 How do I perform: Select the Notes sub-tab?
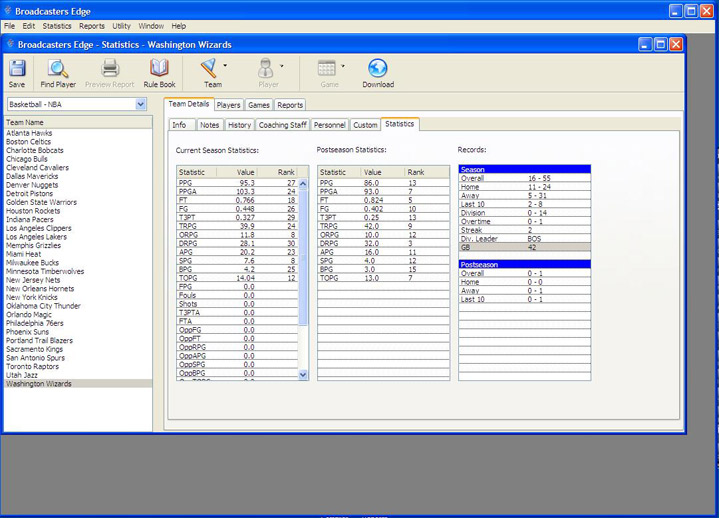coord(210,125)
